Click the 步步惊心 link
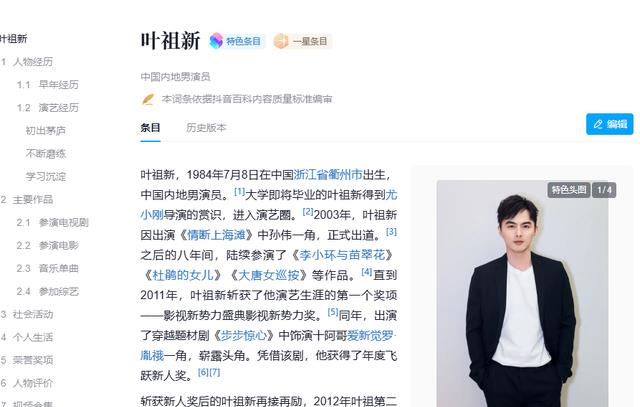The width and height of the screenshot is (640, 407). [x=244, y=336]
